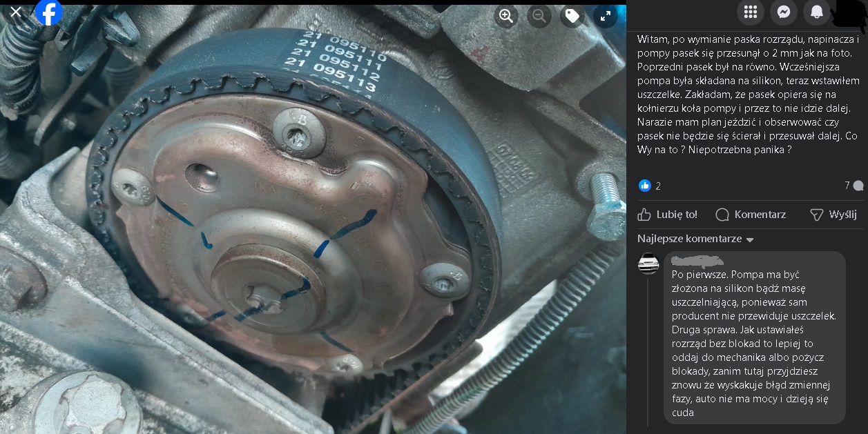This screenshot has width=868, height=434.
Task: Open the notifications bell
Action: pos(817,12)
